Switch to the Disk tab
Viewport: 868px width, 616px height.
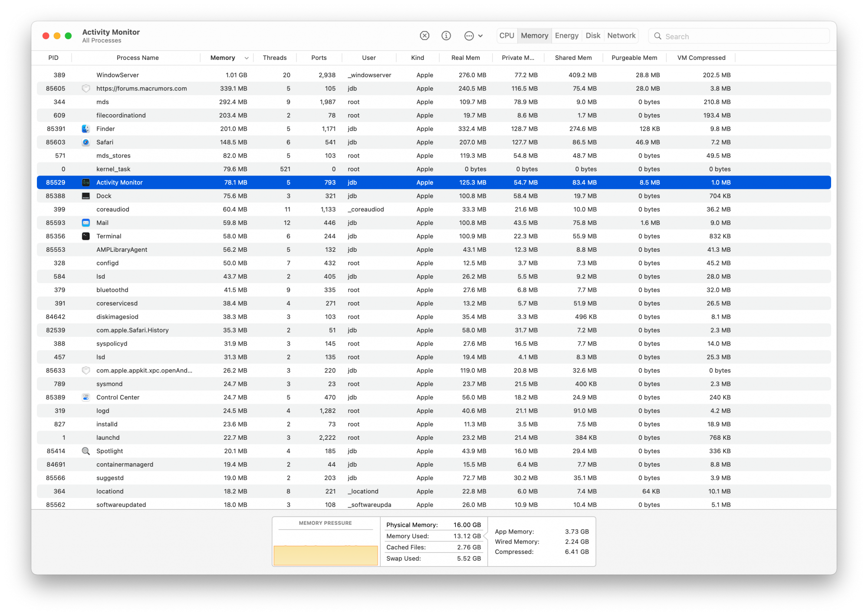(x=593, y=36)
